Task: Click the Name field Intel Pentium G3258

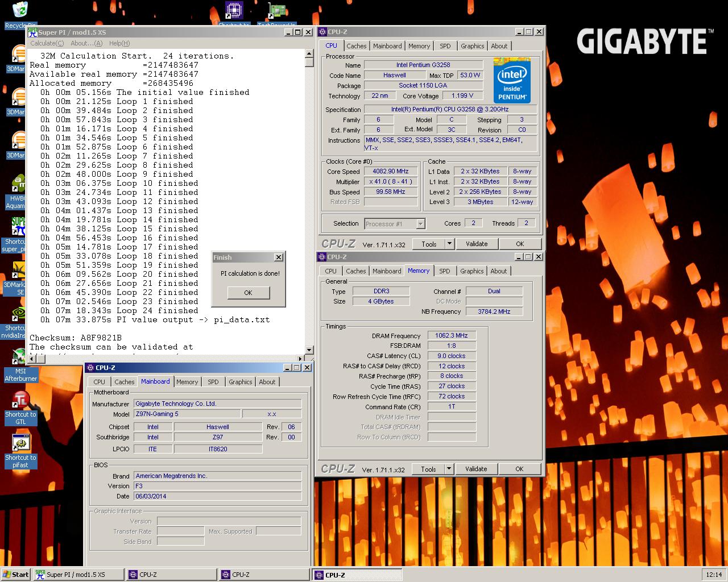Action: [424, 65]
